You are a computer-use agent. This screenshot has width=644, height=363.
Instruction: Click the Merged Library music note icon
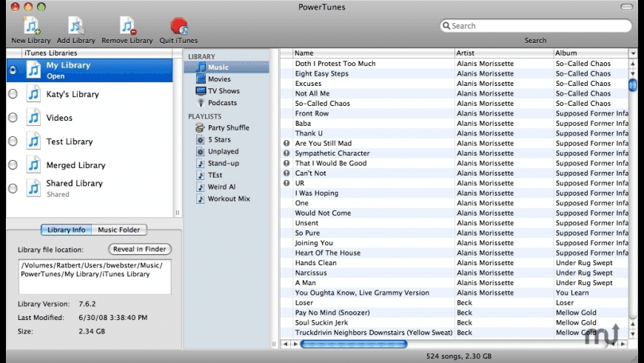[x=33, y=165]
